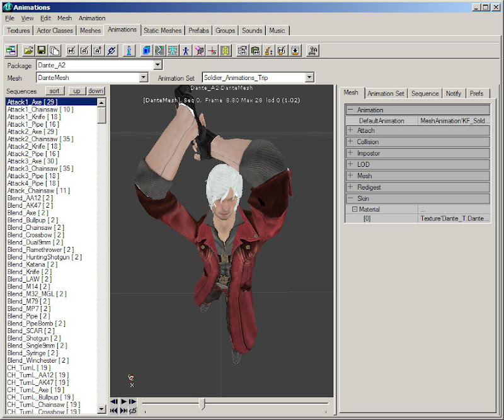This screenshot has width=504, height=420.
Task: Click the link chain toolbar icon
Action: point(112,50)
